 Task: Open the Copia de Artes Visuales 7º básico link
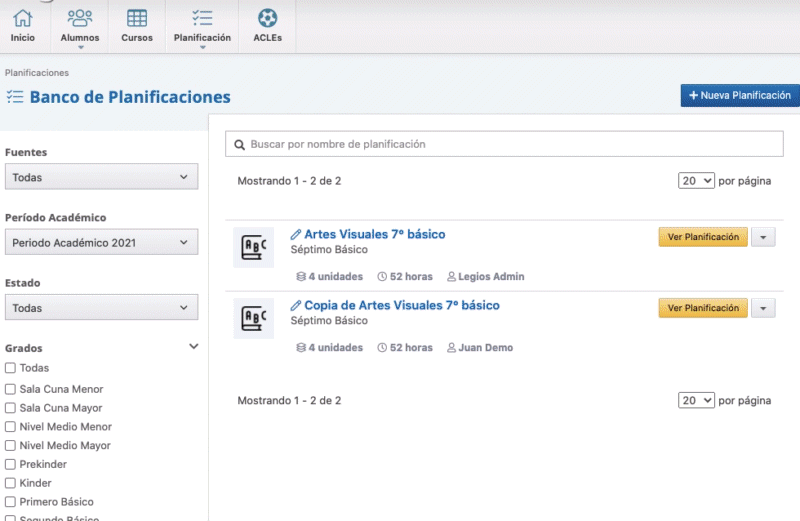click(x=401, y=305)
